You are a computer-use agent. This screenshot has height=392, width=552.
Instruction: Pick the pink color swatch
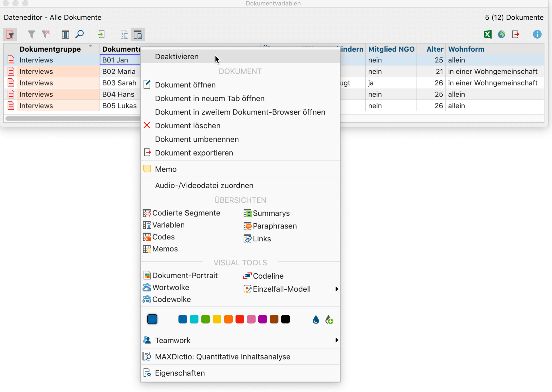click(x=251, y=319)
